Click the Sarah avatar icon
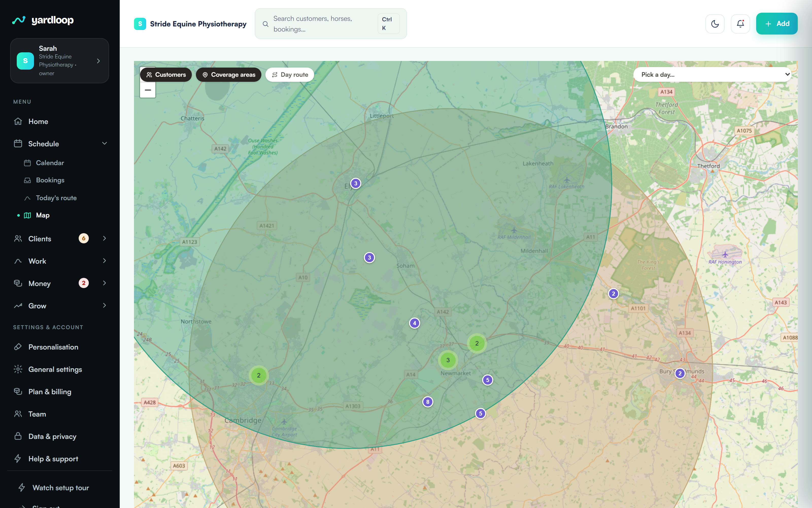 [25, 61]
